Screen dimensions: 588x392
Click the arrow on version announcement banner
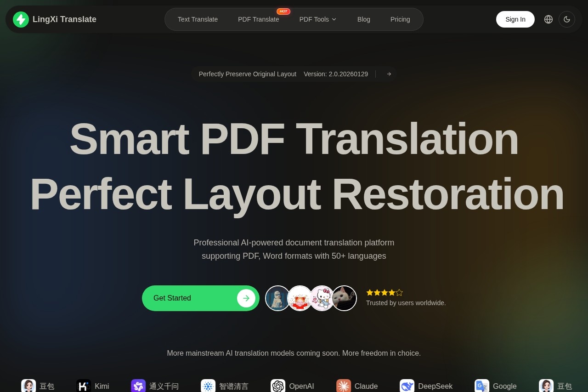pos(389,74)
